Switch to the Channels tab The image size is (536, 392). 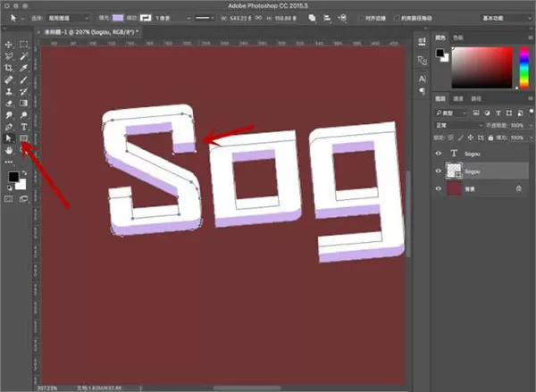coord(458,99)
